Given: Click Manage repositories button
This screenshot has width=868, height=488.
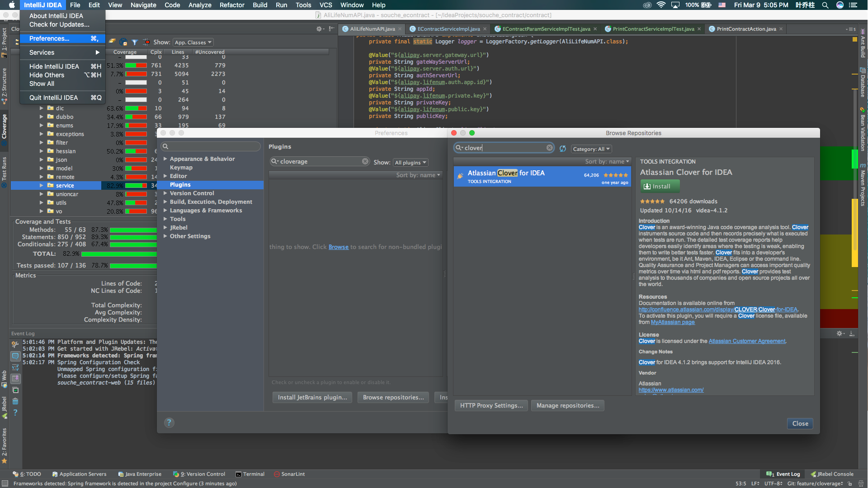Looking at the screenshot, I should point(568,406).
